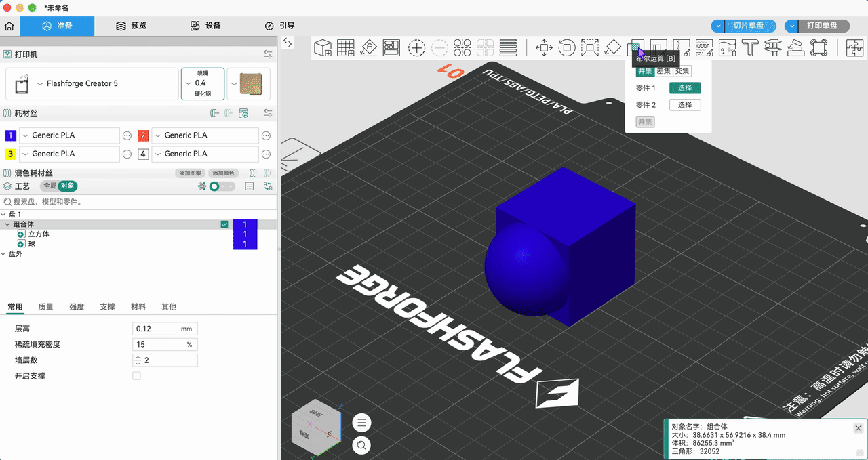Click the blue filament 1 color swatch

coord(10,135)
